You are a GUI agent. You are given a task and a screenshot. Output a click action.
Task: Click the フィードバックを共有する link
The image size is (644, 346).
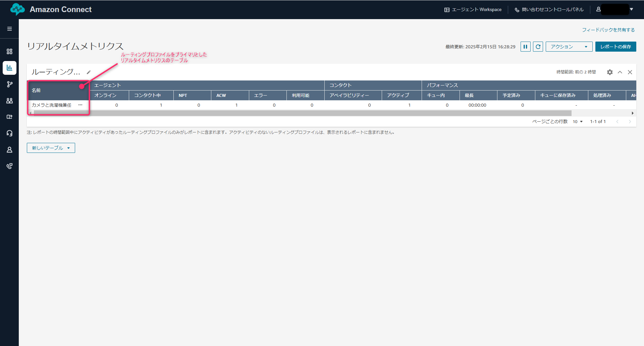click(608, 30)
